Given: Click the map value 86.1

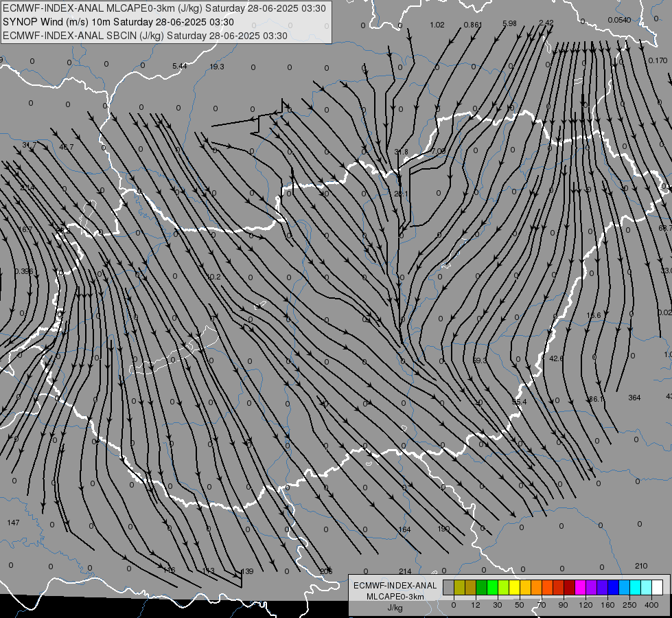Looking at the screenshot, I should pyautogui.click(x=596, y=399).
